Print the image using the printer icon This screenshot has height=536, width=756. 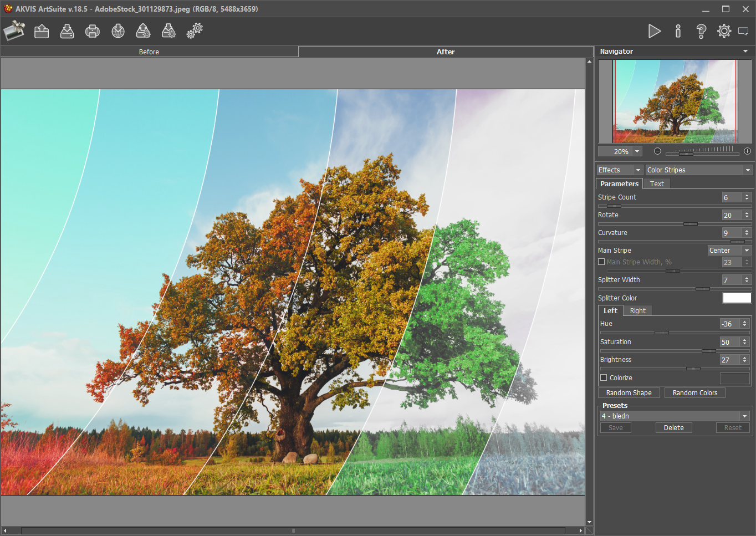tap(93, 31)
